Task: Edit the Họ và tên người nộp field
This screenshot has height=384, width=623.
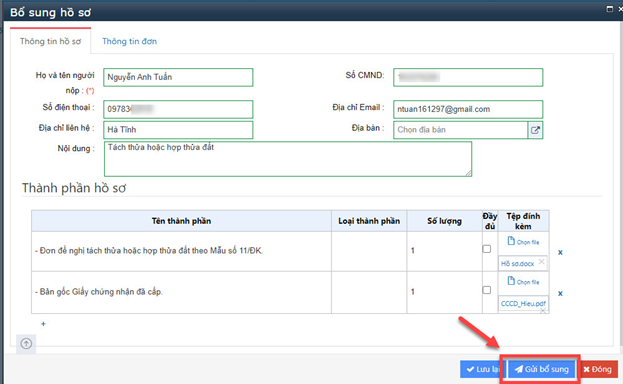Action: click(178, 77)
